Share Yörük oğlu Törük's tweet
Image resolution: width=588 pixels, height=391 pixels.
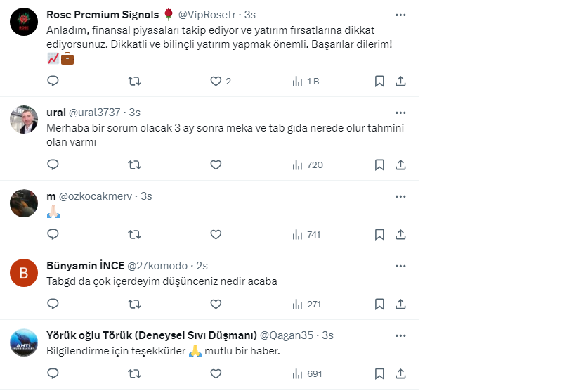click(400, 373)
